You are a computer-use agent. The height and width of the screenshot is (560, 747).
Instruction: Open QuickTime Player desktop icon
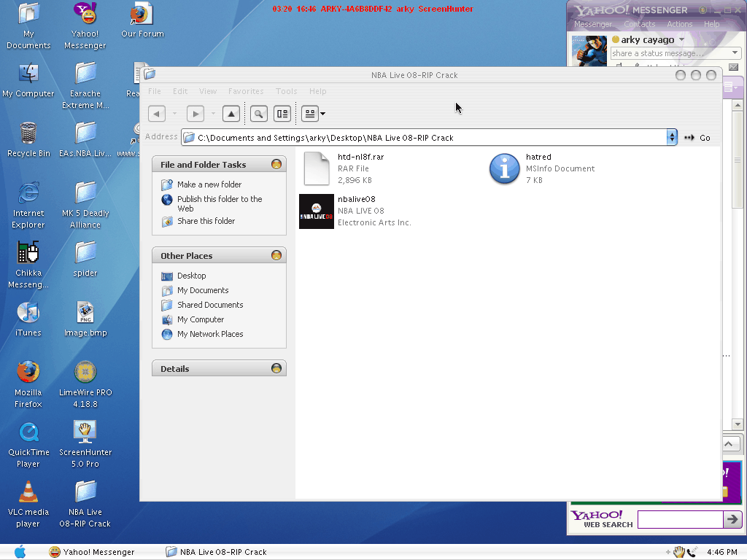point(28,444)
